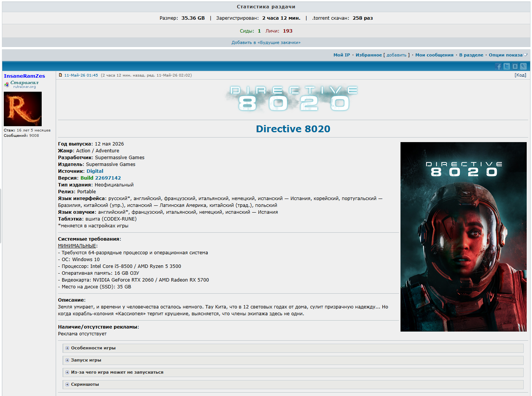Select the torrent size 35.36 GB

point(193,18)
